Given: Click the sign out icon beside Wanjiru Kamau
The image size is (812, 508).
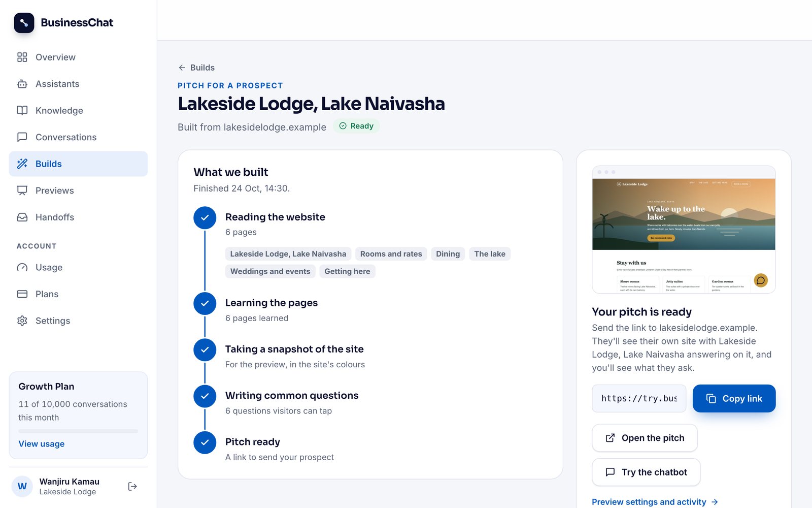Looking at the screenshot, I should 132,487.
